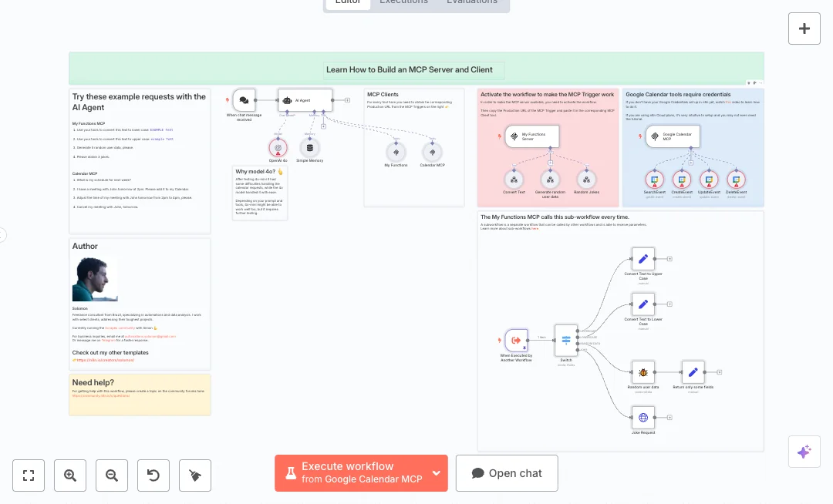Open the add node panel with the plus button

coord(804,29)
